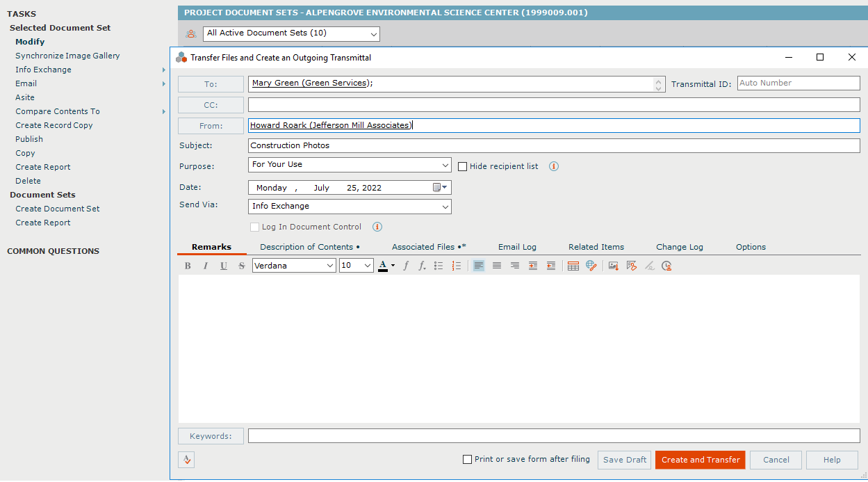Viewport: 868px width, 482px height.
Task: Expand the Info Exchange submenu arrow
Action: (164, 70)
